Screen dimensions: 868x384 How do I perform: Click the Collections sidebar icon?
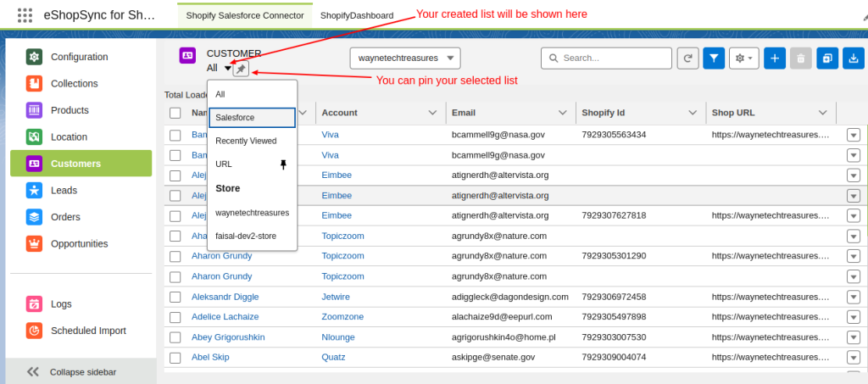34,84
